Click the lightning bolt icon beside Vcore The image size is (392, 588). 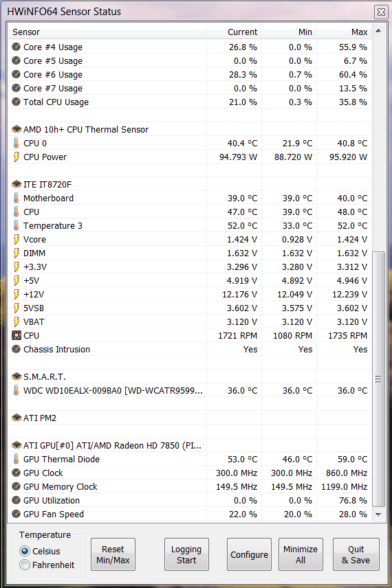pos(16,240)
